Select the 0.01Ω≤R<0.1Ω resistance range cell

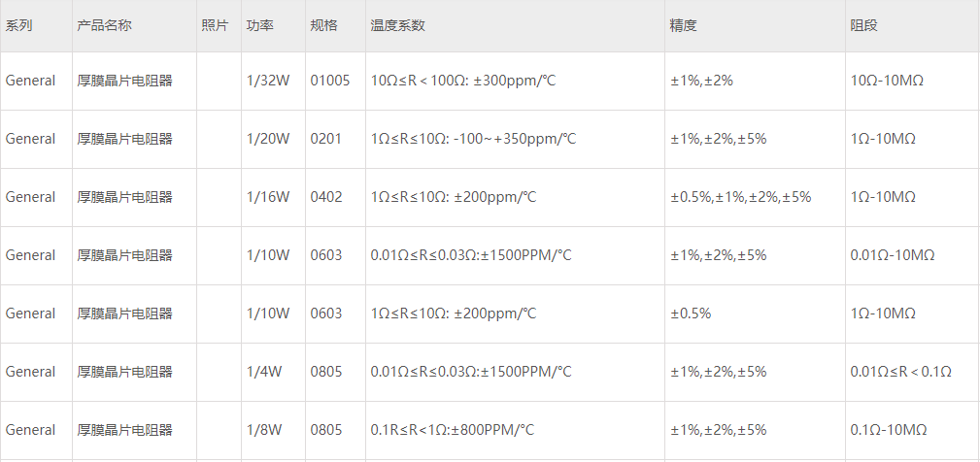(x=900, y=372)
